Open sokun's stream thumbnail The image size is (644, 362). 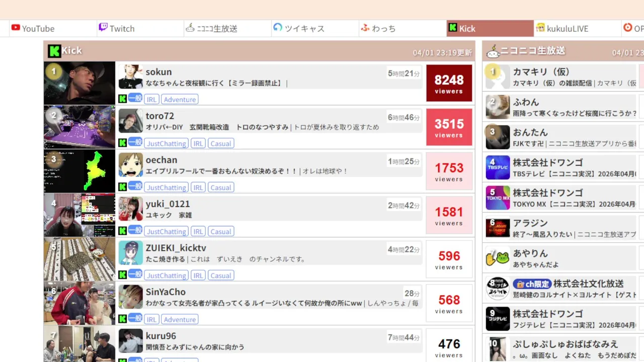coord(79,83)
